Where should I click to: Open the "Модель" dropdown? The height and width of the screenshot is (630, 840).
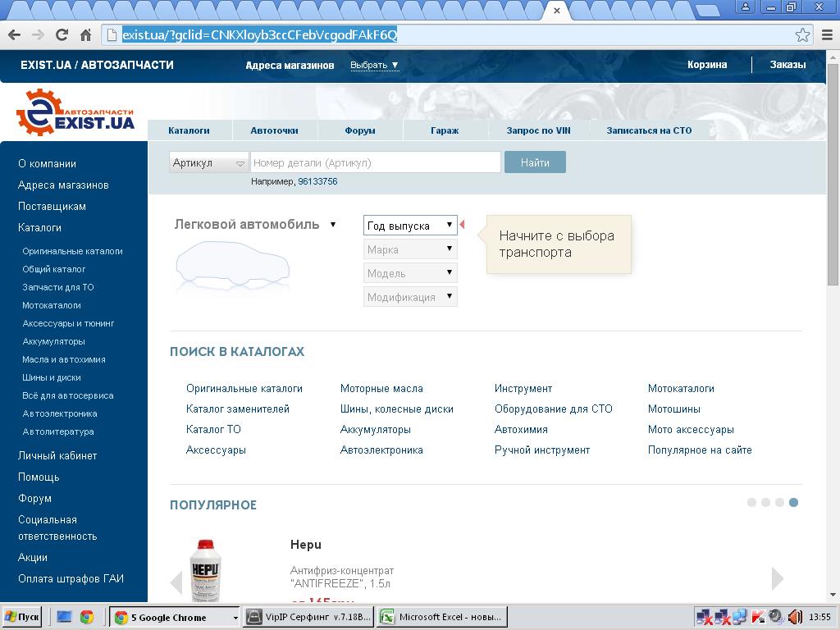[x=410, y=273]
